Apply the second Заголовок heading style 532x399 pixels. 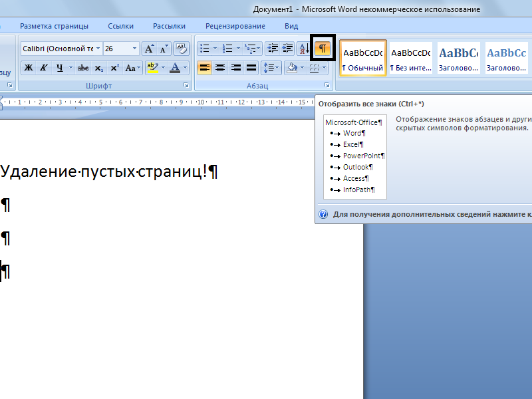click(x=507, y=58)
